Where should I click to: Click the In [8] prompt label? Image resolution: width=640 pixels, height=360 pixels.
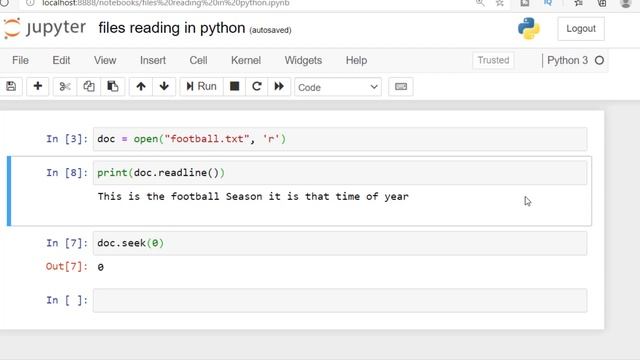(67, 173)
